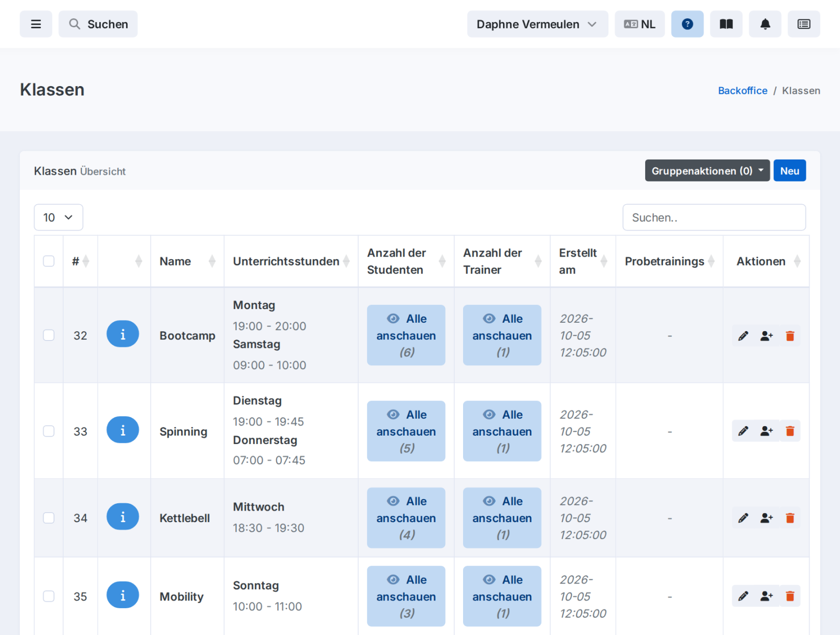
Task: Tick the select-all checkbox in table header
Action: click(49, 261)
